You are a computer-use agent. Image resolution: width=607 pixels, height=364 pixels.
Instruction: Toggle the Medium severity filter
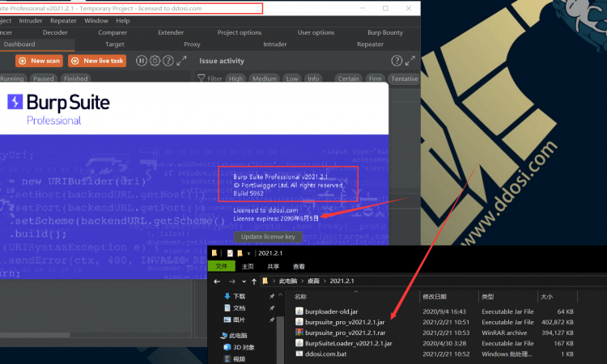265,78
